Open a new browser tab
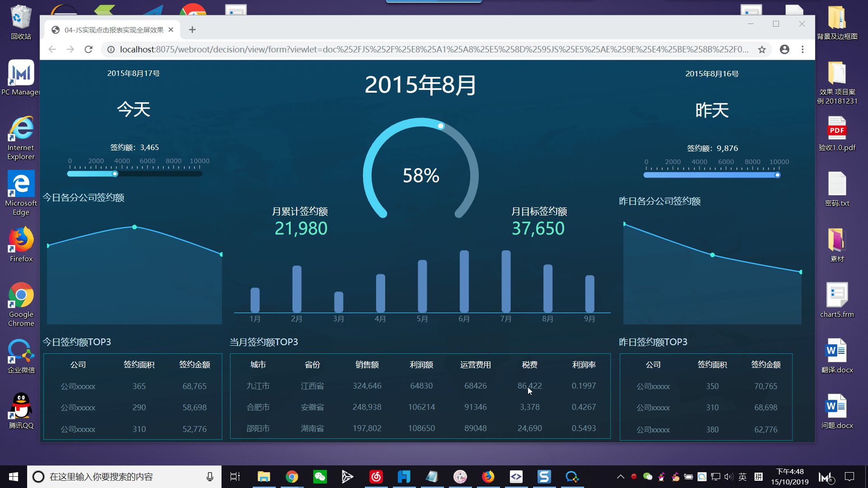Image resolution: width=868 pixels, height=488 pixels. [x=192, y=30]
